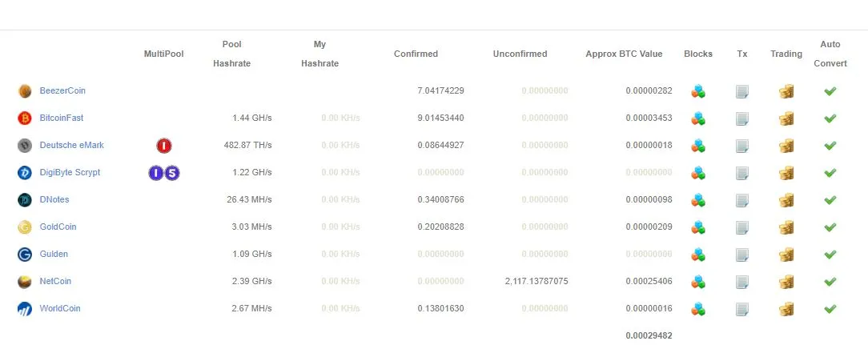View transactions icon for WorldCoin
868x345 pixels.
(742, 309)
